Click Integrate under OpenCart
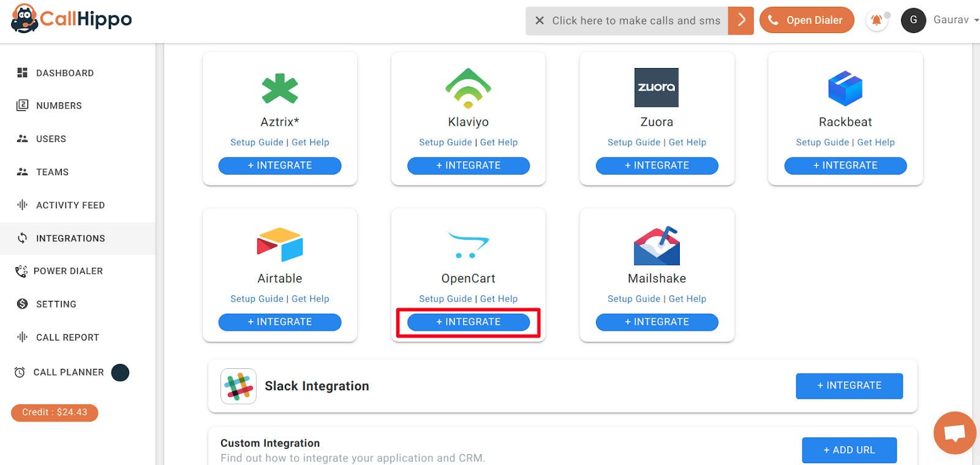 469,322
